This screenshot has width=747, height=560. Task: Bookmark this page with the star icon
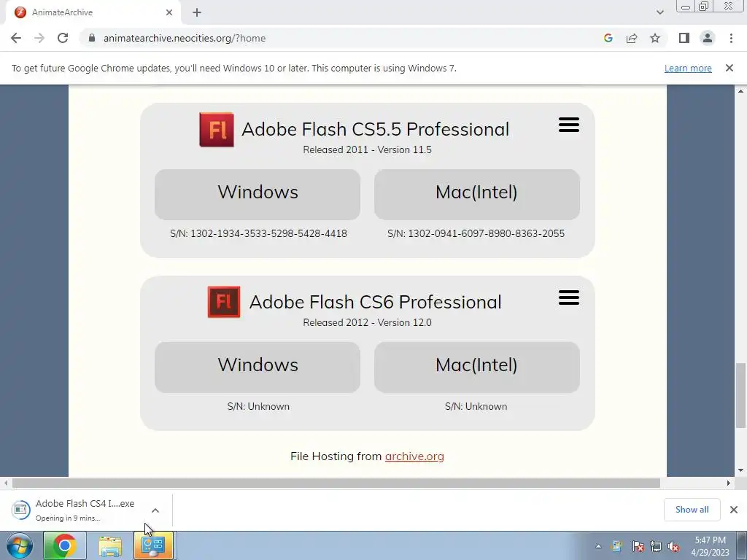pos(655,38)
